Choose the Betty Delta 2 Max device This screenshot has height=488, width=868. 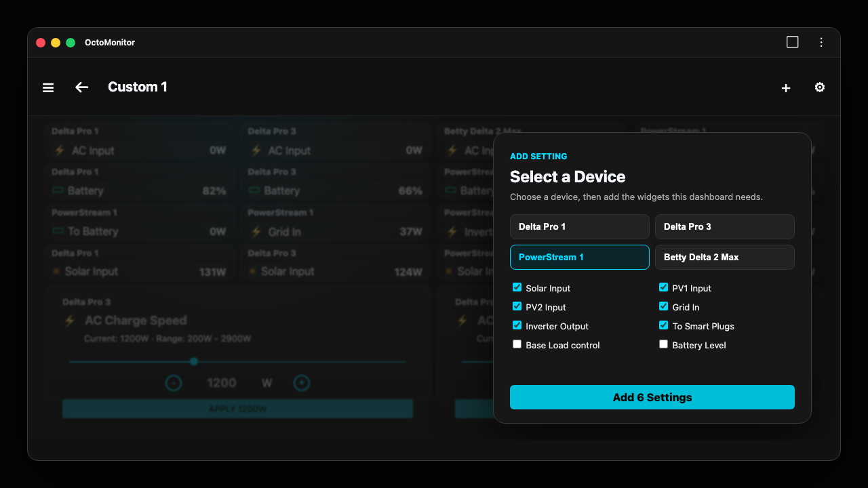point(725,257)
